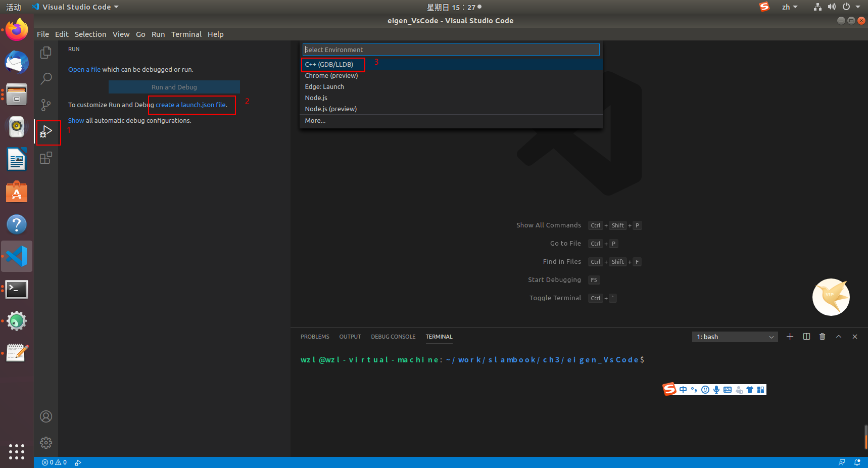This screenshot has height=468, width=868.
Task: Open the Help menu
Action: 215,34
